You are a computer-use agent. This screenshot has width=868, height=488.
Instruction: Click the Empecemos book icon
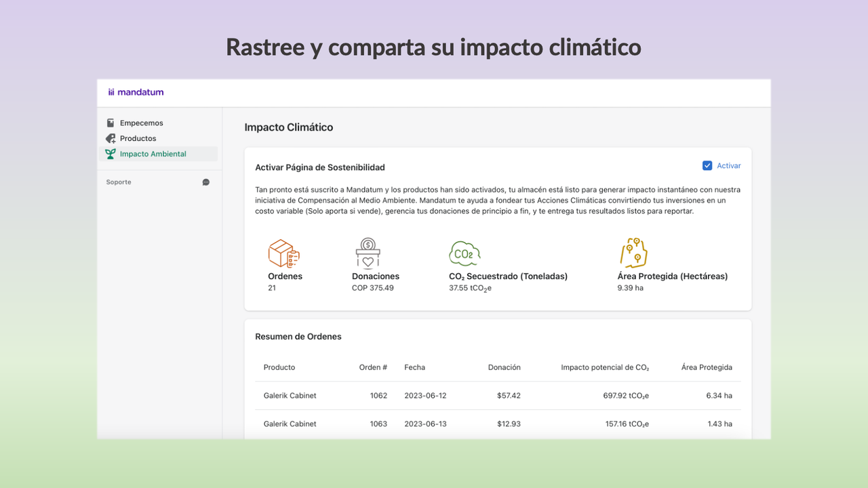tap(111, 123)
